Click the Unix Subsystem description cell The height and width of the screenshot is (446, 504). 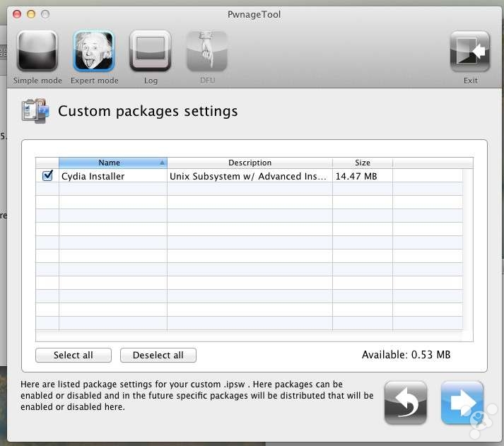click(248, 176)
